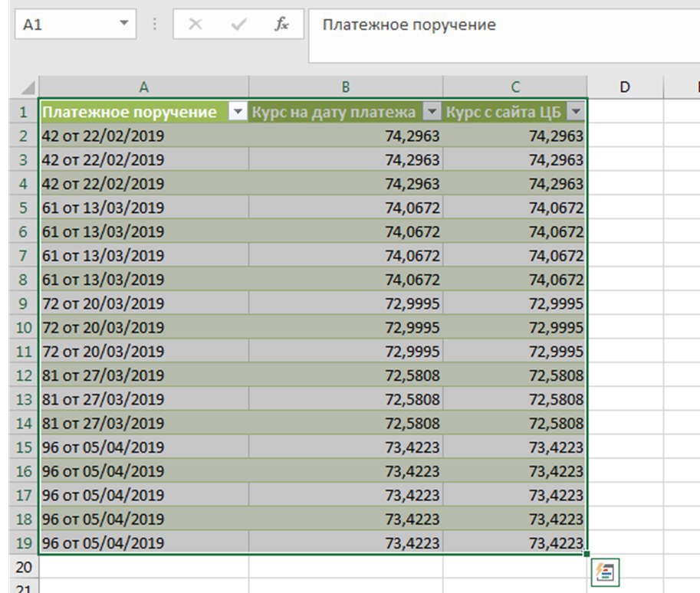Image resolution: width=700 pixels, height=593 pixels.
Task: Select cell A5 with 61 от 13/03/2019
Action: click(143, 208)
